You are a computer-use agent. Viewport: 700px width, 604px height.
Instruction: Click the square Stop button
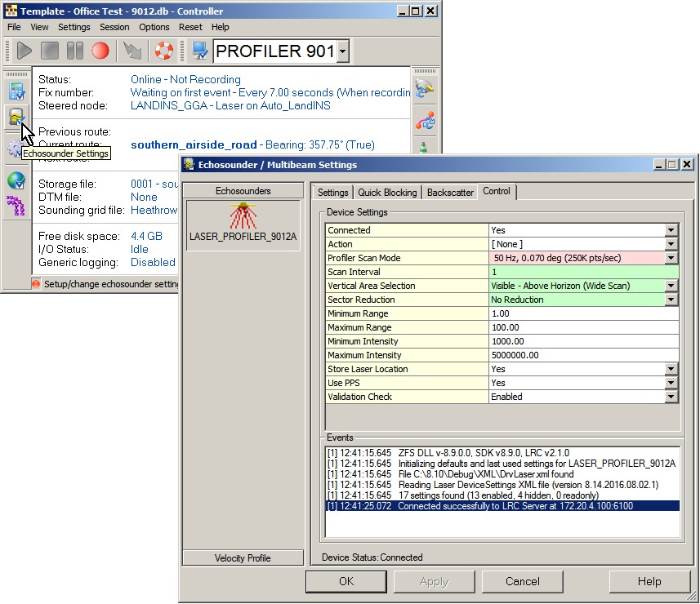[50, 51]
